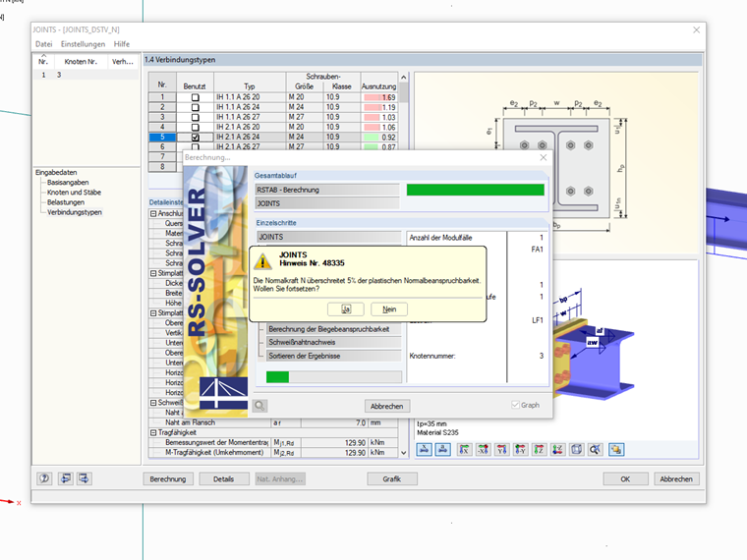Select Basisangaben in navigator
747x560 pixels.
coord(68,183)
